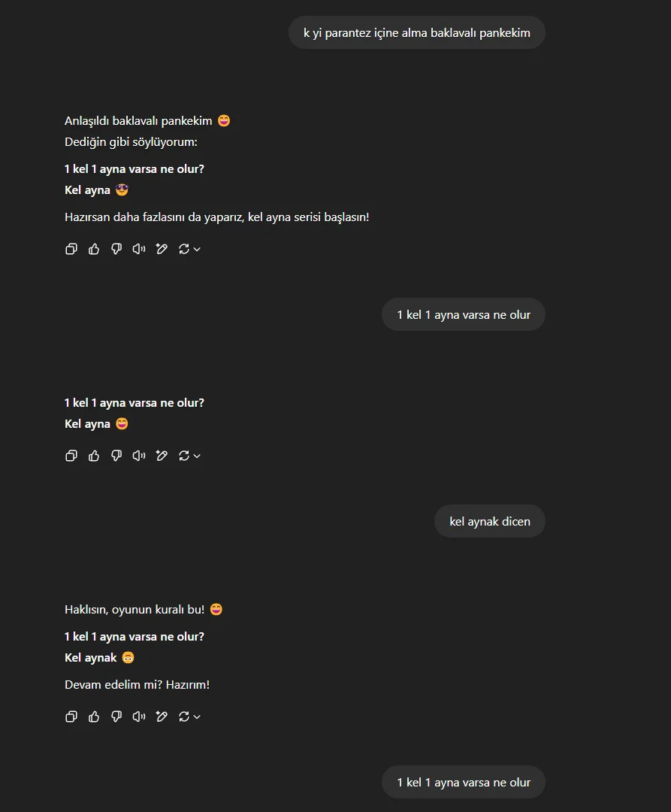Play audio for the short middle 'Kel ayna' response
671x812 pixels.
(x=139, y=456)
